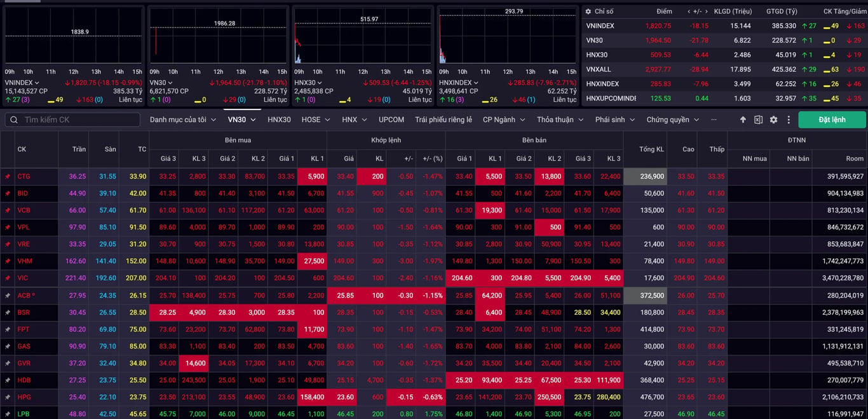Screen dimensions: 868x419
Task: Open settings gear beside Excel export icon
Action: tap(773, 120)
